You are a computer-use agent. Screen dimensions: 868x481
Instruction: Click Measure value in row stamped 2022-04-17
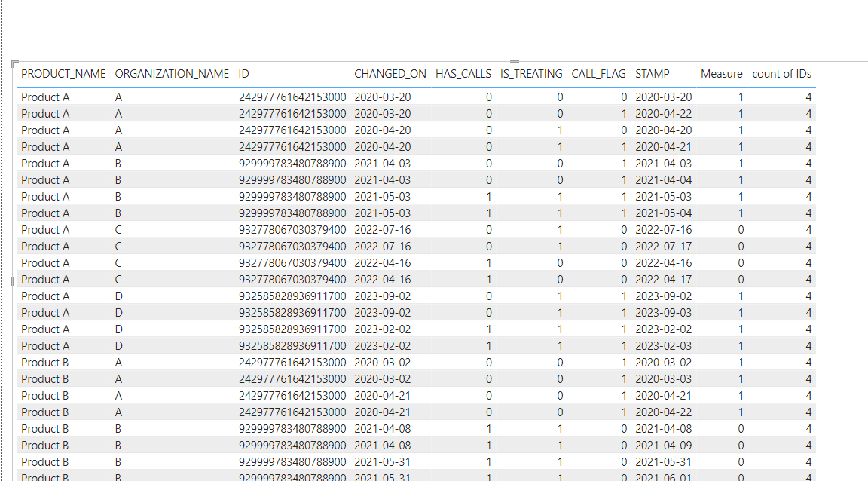tap(741, 280)
